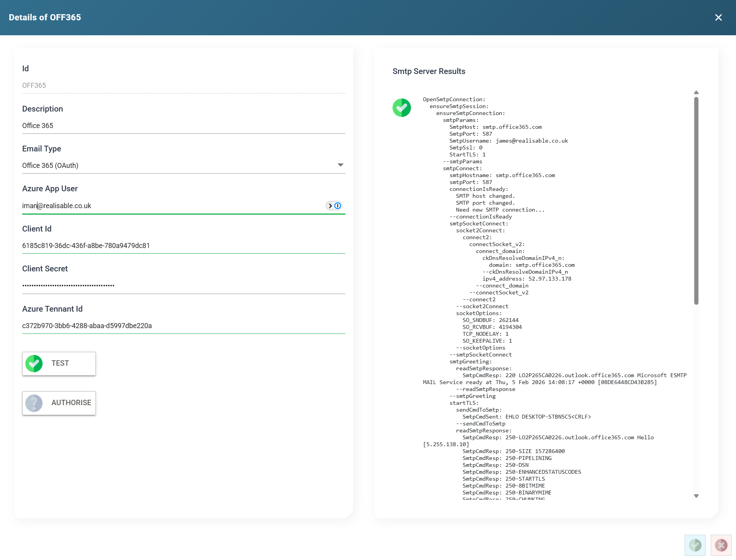Image resolution: width=736 pixels, height=560 pixels.
Task: Click into the Client Id field
Action: pyautogui.click(x=184, y=246)
